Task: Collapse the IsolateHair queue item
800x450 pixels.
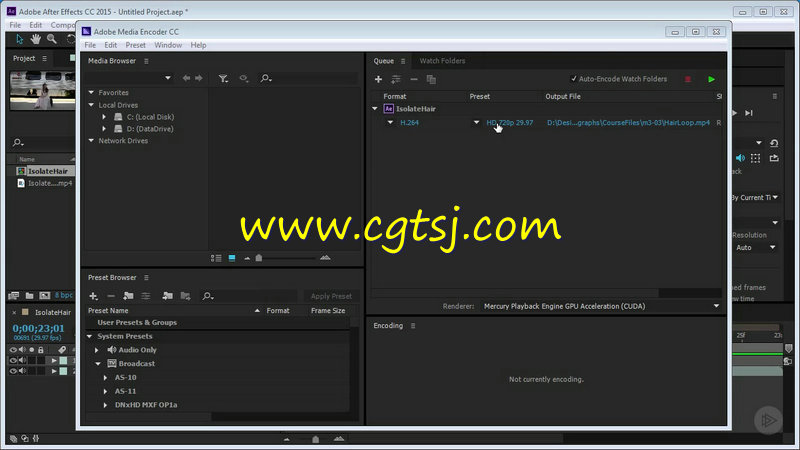Action: coord(375,109)
